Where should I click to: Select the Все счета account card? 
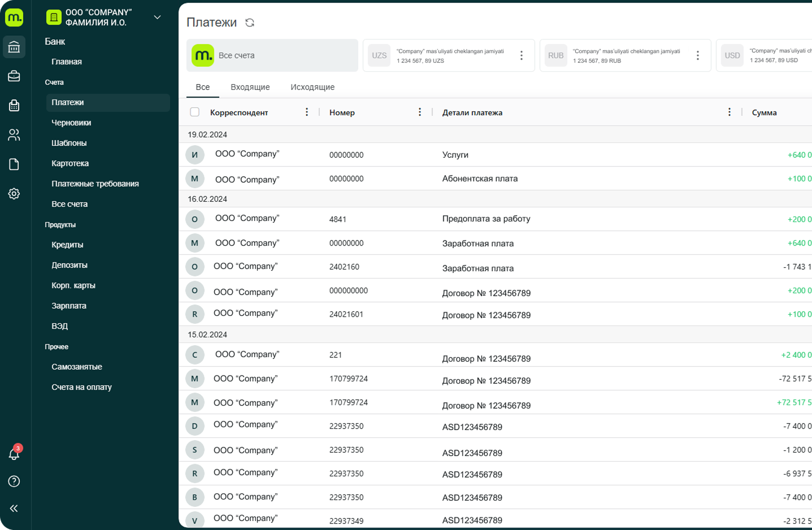click(x=272, y=55)
